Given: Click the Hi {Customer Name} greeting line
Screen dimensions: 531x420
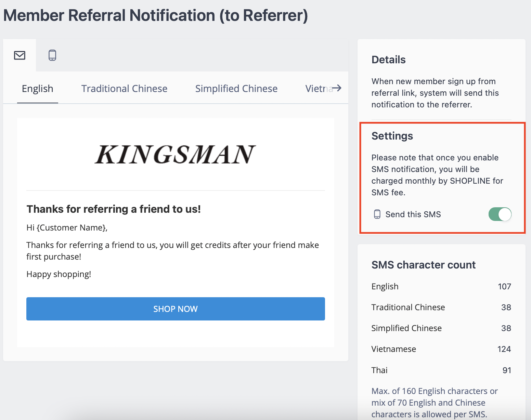Looking at the screenshot, I should pyautogui.click(x=67, y=228).
